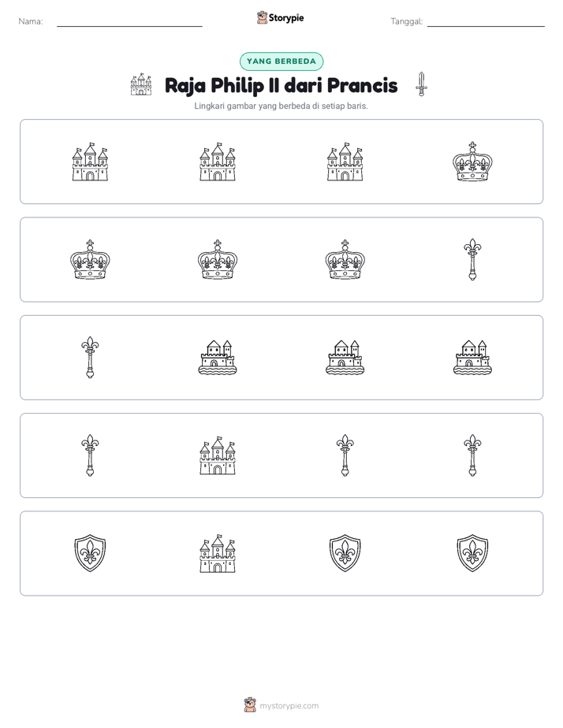Click the last shield in the bottom row

(472, 553)
